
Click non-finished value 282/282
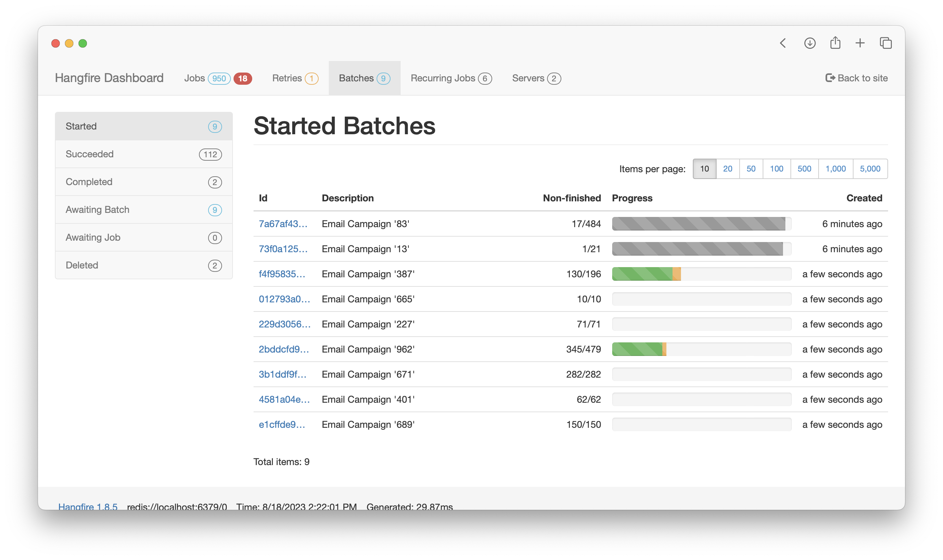click(x=583, y=374)
